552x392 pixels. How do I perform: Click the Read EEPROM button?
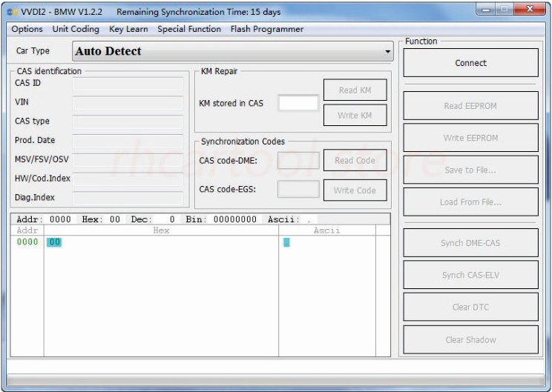pyautogui.click(x=470, y=106)
